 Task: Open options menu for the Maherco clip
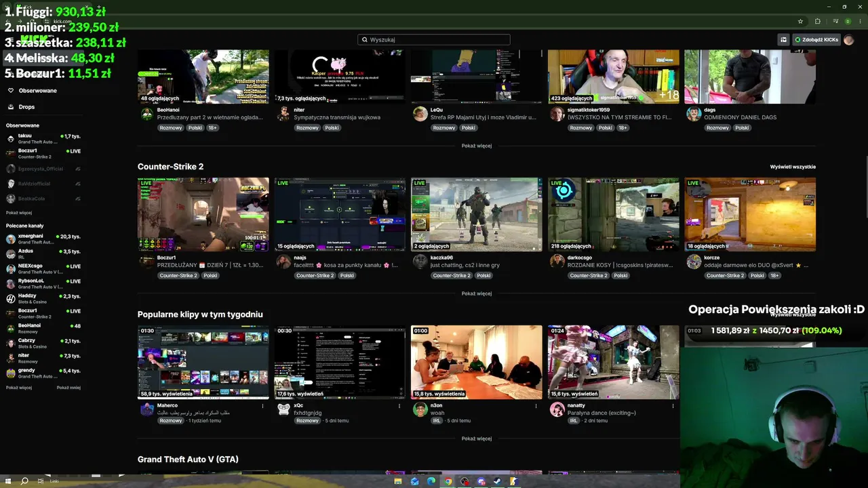(262, 406)
